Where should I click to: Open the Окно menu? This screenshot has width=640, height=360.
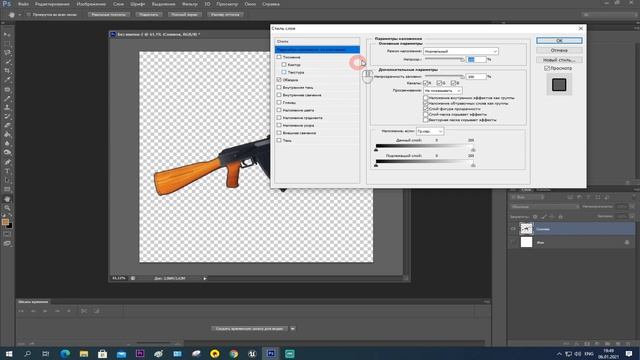(x=250, y=4)
